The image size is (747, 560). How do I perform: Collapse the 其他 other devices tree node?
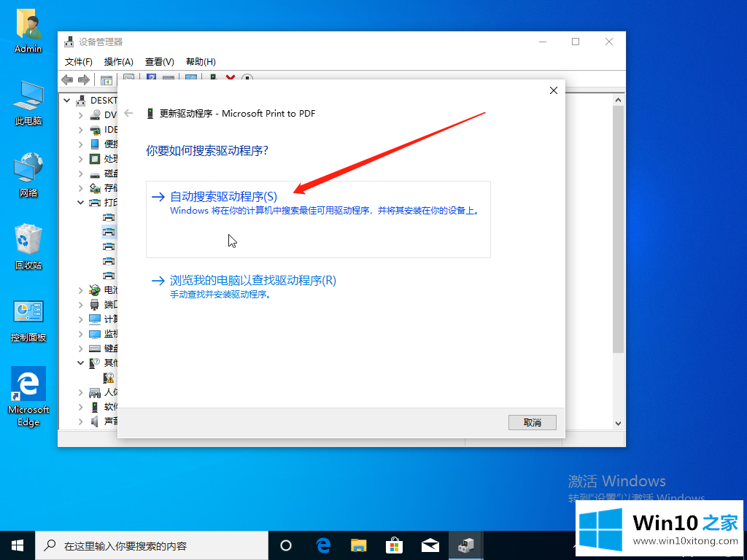pyautogui.click(x=80, y=363)
